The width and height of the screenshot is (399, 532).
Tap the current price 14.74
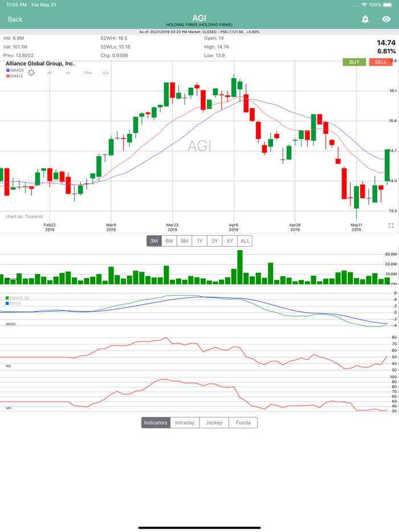coord(386,43)
